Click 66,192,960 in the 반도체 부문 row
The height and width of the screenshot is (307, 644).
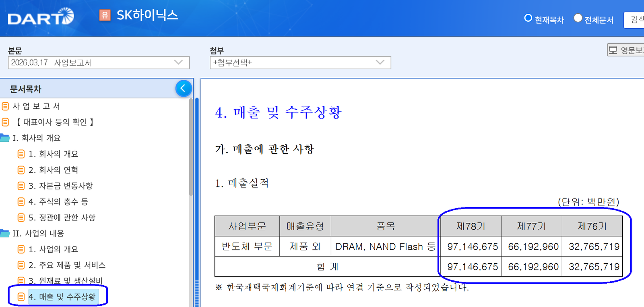[533, 247]
